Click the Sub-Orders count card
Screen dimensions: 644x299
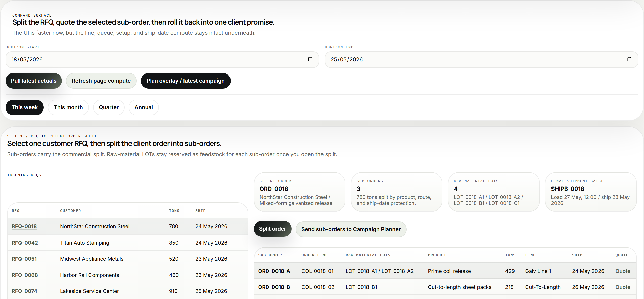[396, 192]
